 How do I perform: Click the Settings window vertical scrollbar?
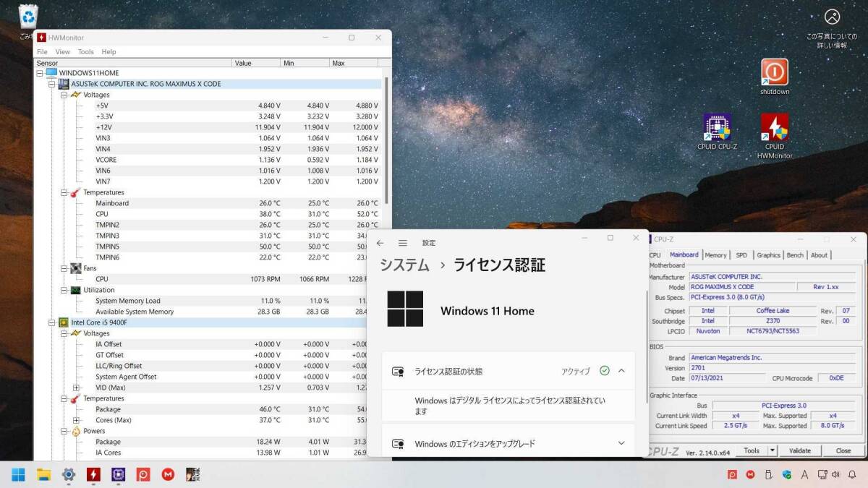click(647, 347)
